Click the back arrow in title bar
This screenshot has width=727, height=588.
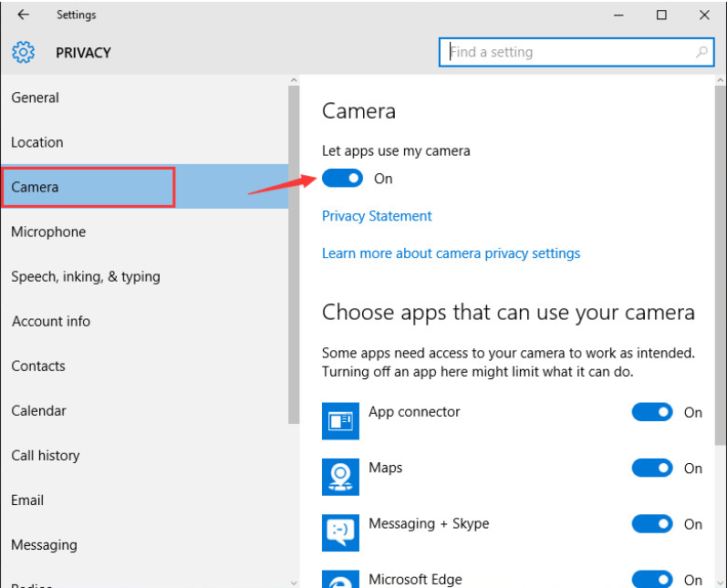coord(23,15)
